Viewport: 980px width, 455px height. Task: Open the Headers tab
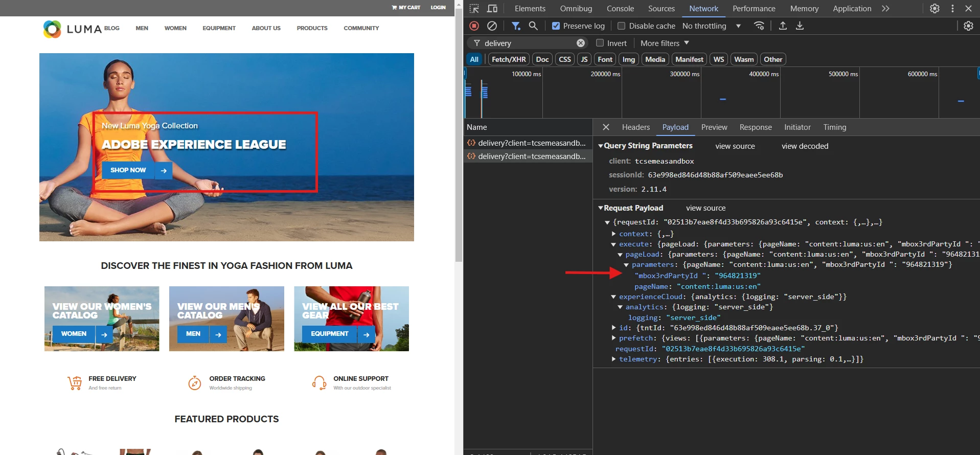click(x=636, y=127)
